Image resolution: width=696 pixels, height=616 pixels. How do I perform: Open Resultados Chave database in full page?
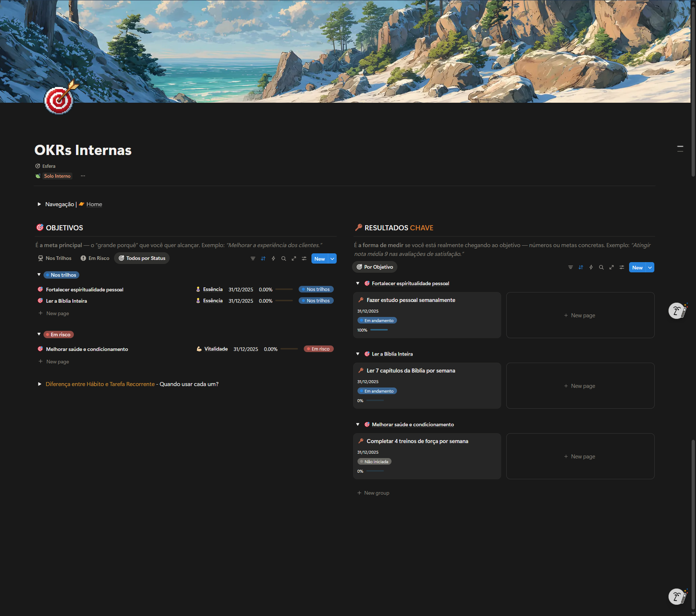[612, 268]
